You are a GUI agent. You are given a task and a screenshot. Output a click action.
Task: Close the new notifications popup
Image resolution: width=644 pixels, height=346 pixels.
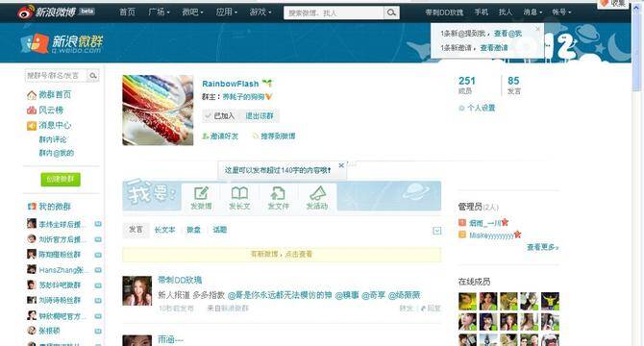(538, 29)
